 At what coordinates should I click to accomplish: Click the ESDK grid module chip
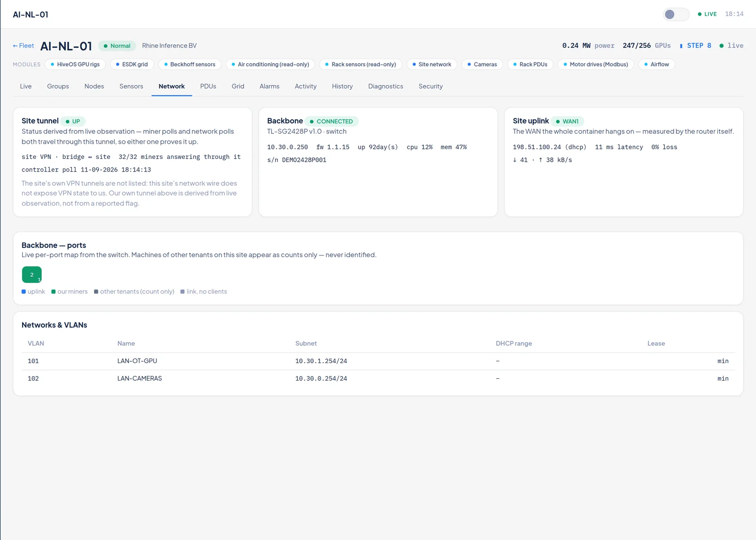pos(132,64)
